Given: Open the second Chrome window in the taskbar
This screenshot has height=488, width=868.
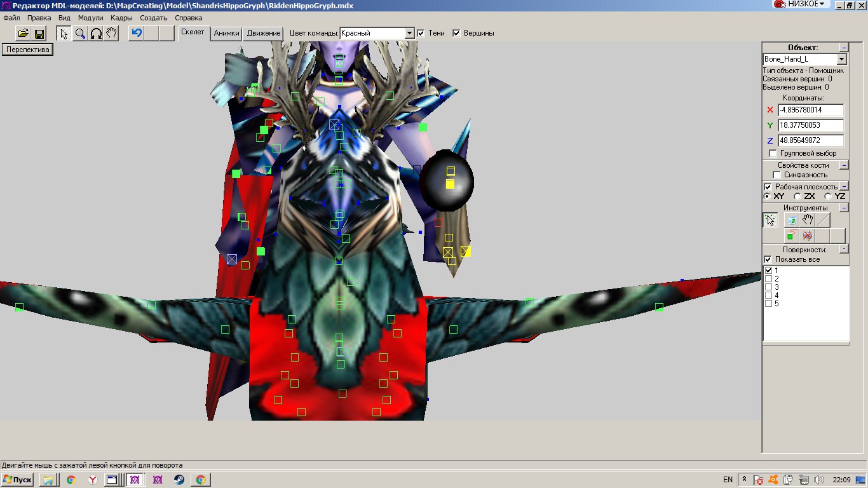Looking at the screenshot, I should pyautogui.click(x=201, y=480).
